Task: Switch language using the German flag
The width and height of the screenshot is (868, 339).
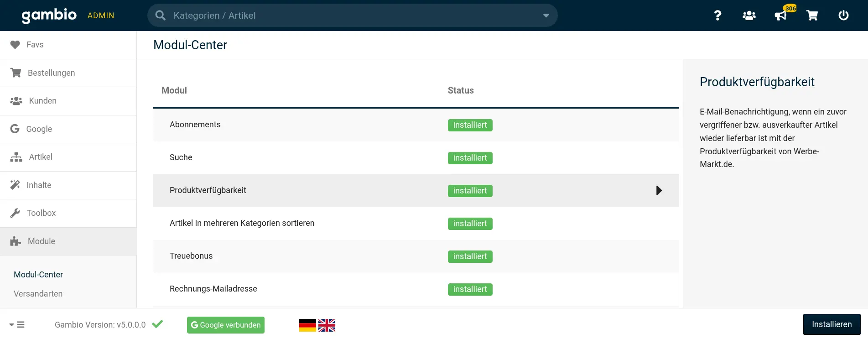Action: click(307, 325)
